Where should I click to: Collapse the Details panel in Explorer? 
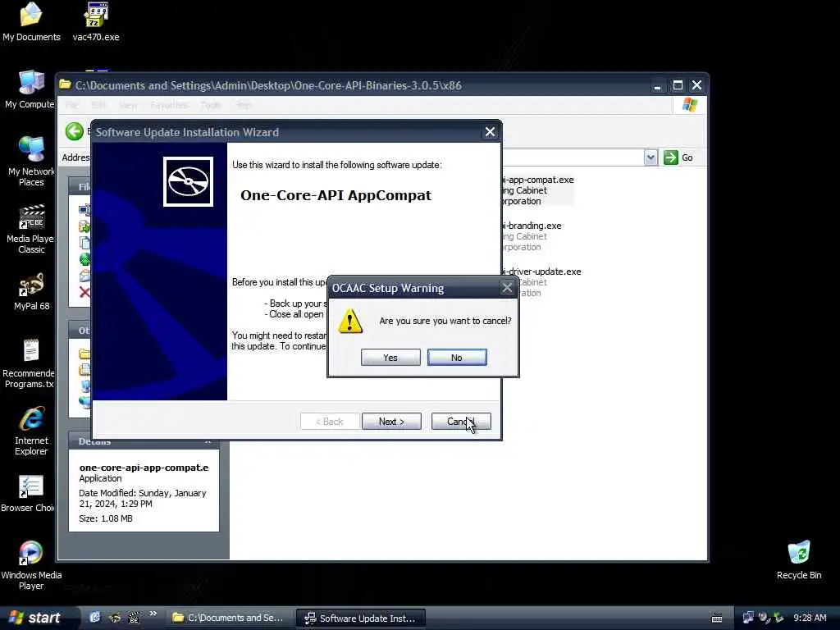click(x=208, y=442)
